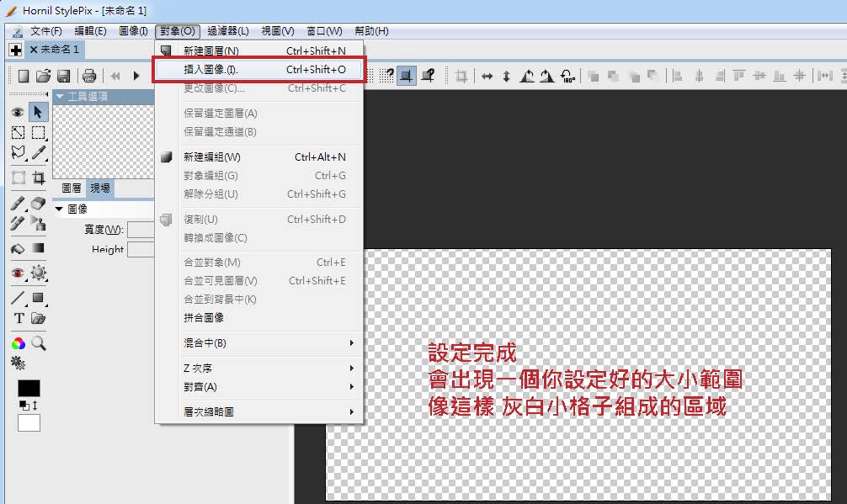Swap foreground and background colors icon
This screenshot has height=504, width=847.
click(35, 406)
